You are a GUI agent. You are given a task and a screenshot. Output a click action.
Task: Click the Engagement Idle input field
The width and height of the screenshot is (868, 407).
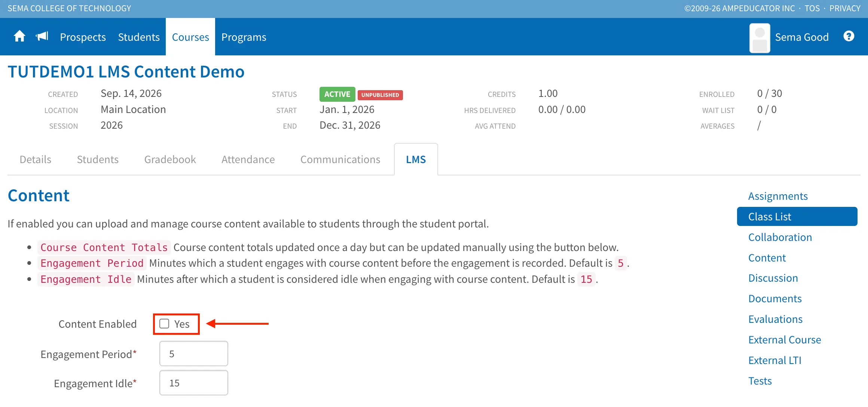[194, 383]
